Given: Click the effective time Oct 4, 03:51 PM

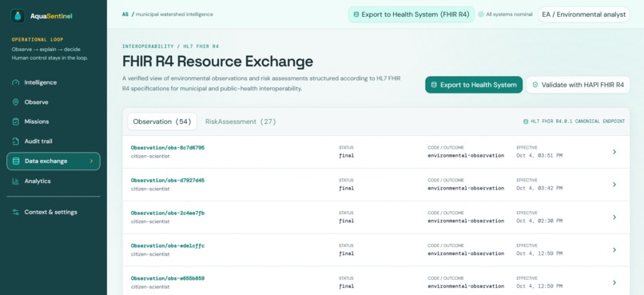Looking at the screenshot, I should point(539,156).
